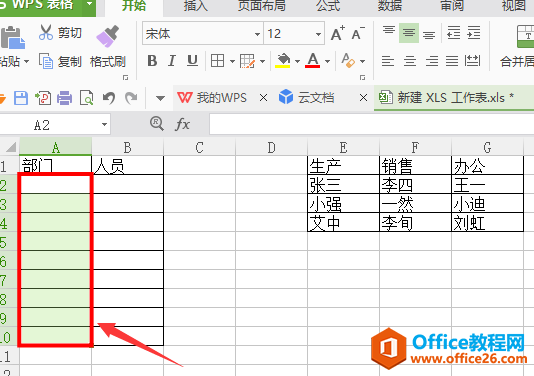Click the Copy (复制) icon
Viewport: 534px width, 376px height.
coord(46,61)
